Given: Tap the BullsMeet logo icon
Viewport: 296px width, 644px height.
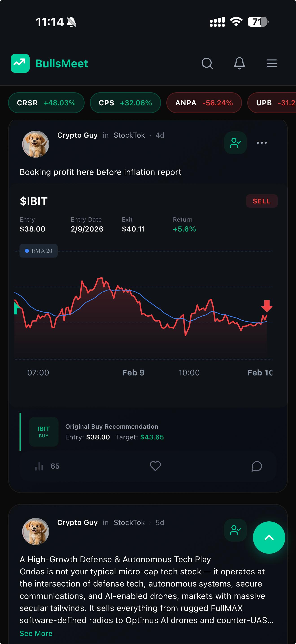Looking at the screenshot, I should point(20,63).
